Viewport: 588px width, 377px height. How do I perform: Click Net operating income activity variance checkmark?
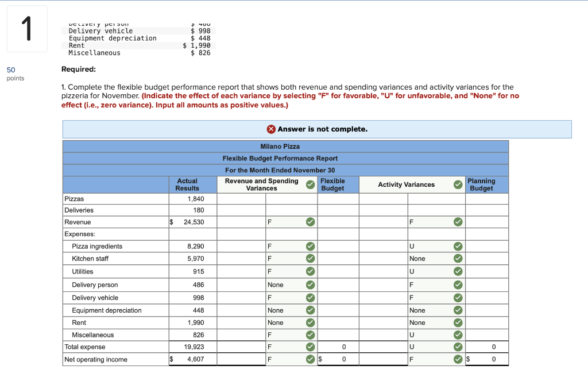click(458, 359)
